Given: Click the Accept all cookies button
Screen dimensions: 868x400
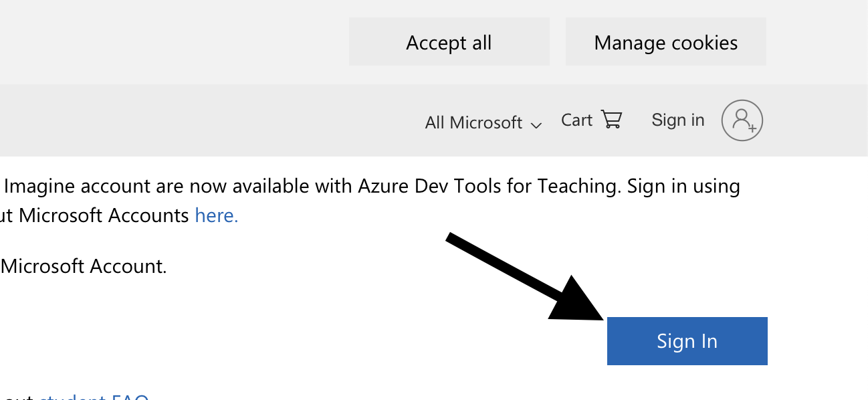Looking at the screenshot, I should (449, 42).
